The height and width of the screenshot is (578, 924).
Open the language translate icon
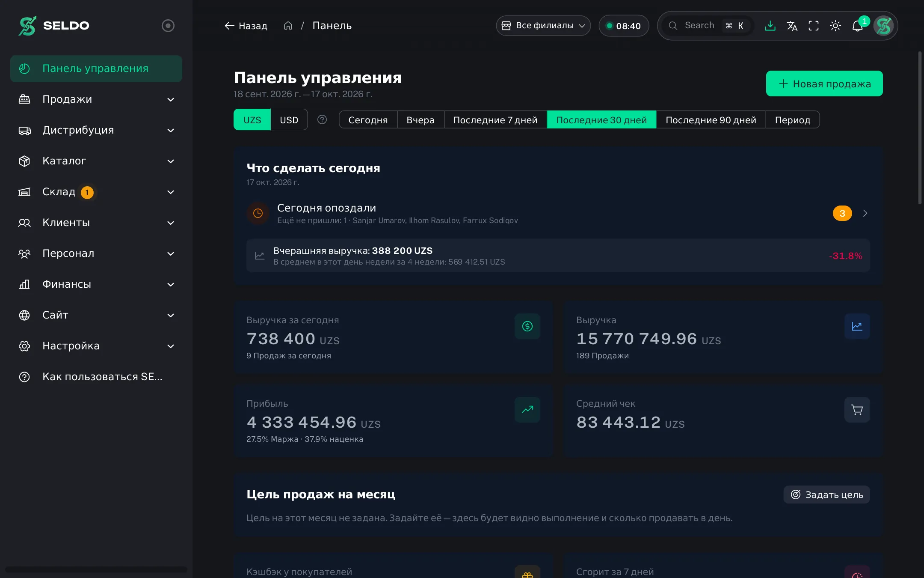[x=792, y=26]
